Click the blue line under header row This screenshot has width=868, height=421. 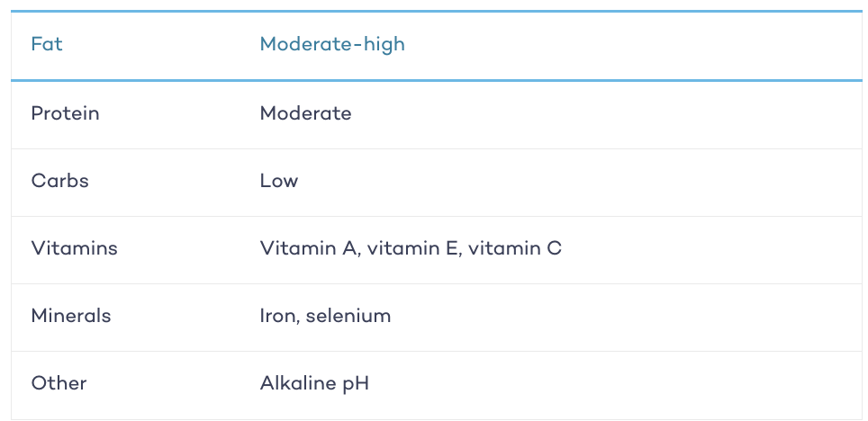point(437,81)
